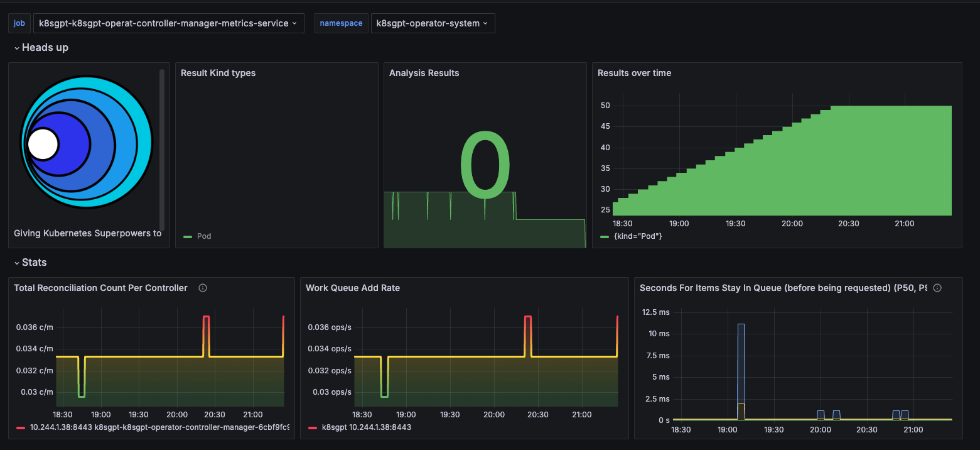Click the info icon on Seconds For Items panel
Viewport: 980px width, 450px height.
click(x=937, y=287)
